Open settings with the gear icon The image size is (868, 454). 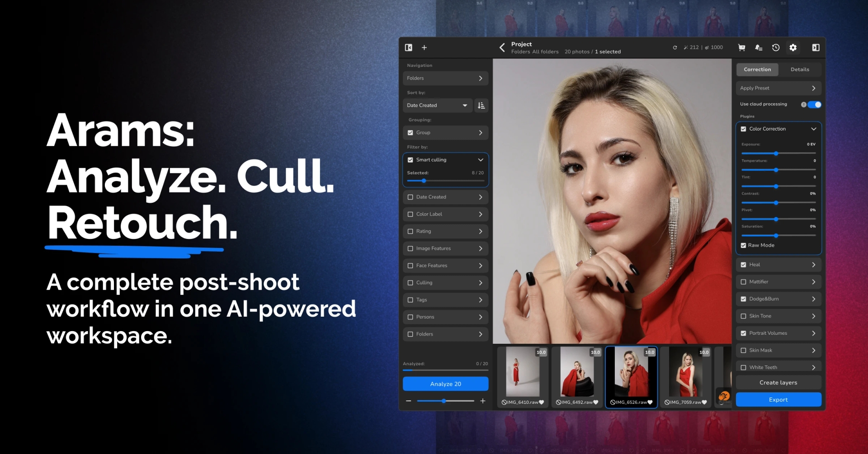click(x=793, y=47)
